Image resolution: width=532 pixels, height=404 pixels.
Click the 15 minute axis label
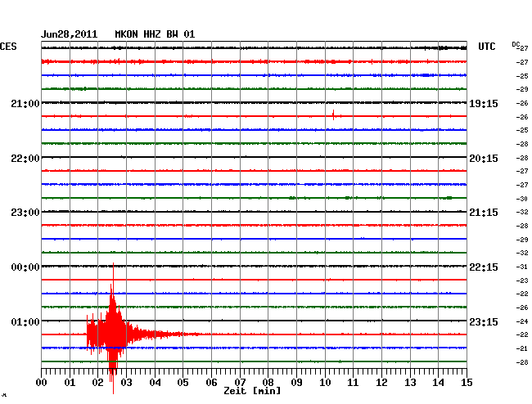pos(467,382)
